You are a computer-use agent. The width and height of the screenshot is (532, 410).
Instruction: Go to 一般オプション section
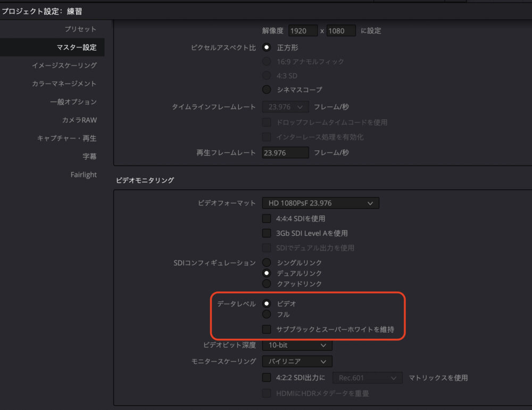[73, 102]
